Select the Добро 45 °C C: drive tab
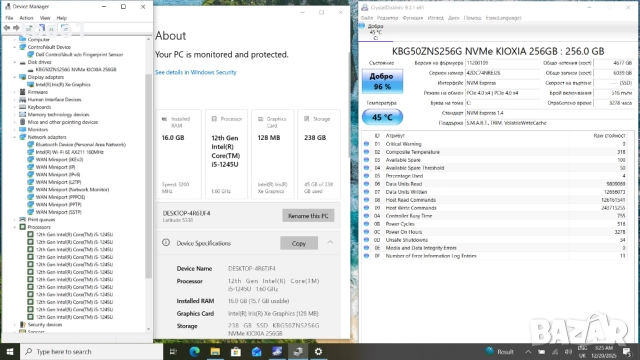 (x=376, y=32)
